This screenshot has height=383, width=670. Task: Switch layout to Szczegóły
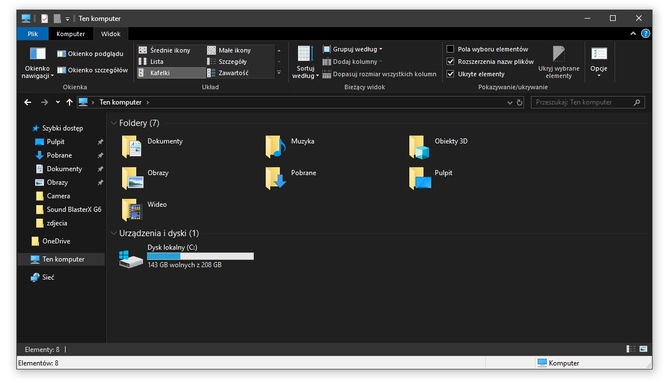click(x=227, y=62)
